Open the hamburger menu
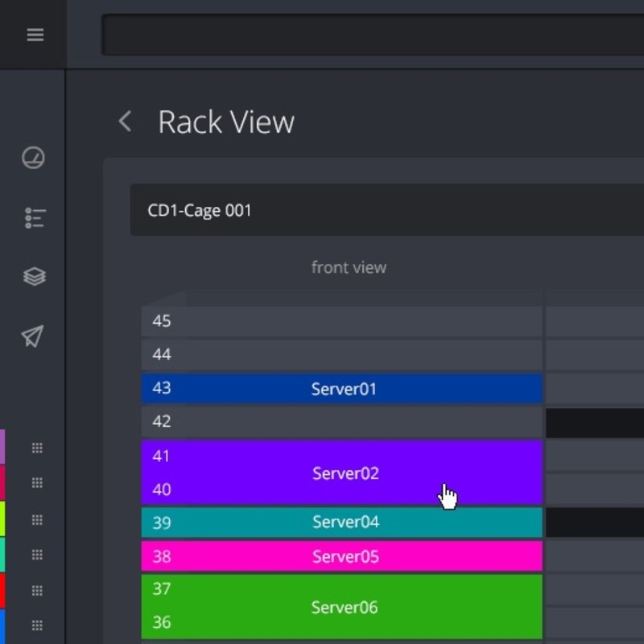 (x=35, y=35)
